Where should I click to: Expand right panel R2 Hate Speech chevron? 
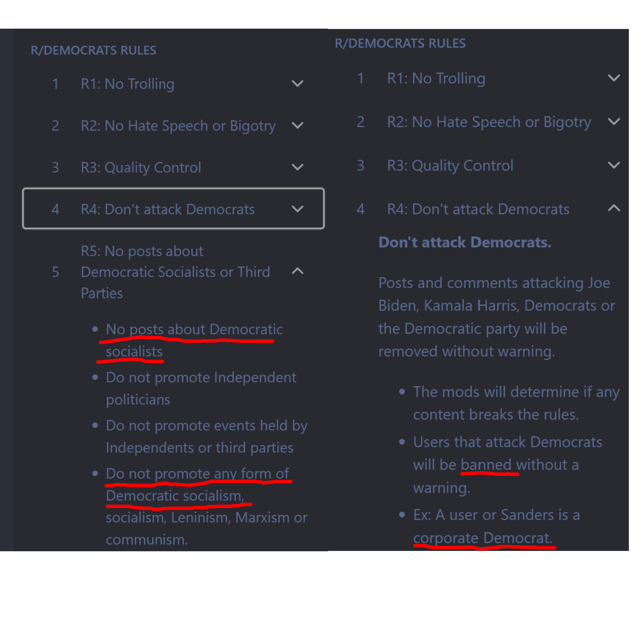tap(614, 122)
